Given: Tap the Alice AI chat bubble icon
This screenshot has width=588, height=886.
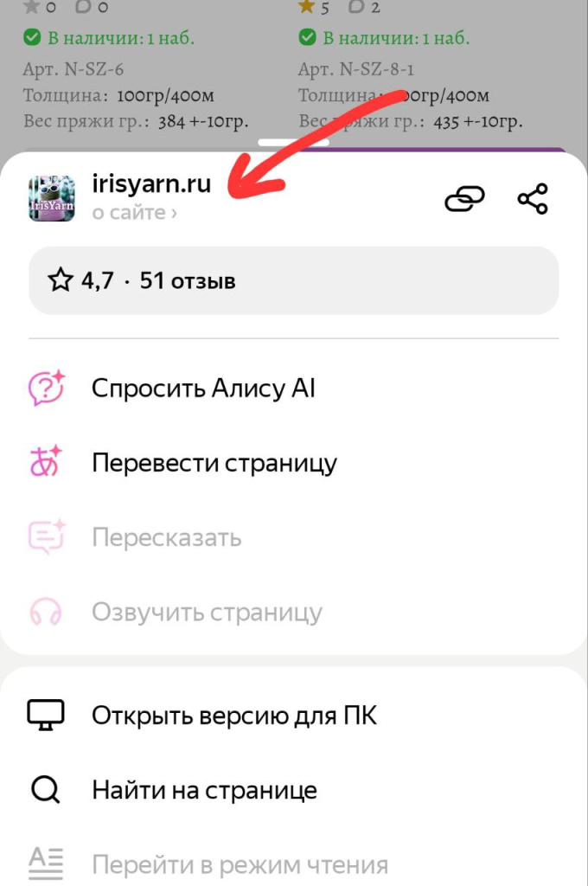Looking at the screenshot, I should point(47,388).
